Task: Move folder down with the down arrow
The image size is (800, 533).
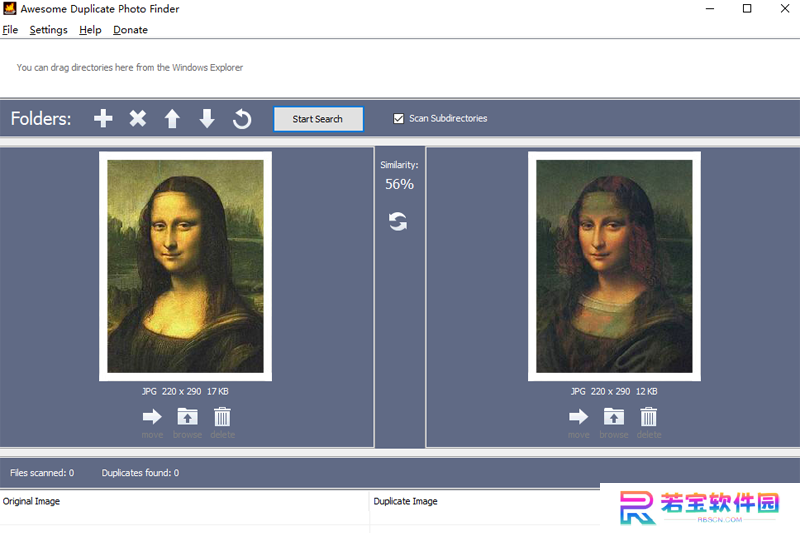Action: [x=207, y=119]
